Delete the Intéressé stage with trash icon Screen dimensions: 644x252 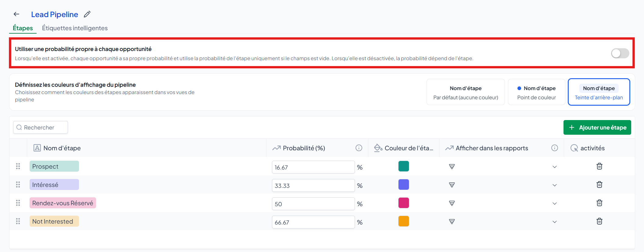coord(599,184)
